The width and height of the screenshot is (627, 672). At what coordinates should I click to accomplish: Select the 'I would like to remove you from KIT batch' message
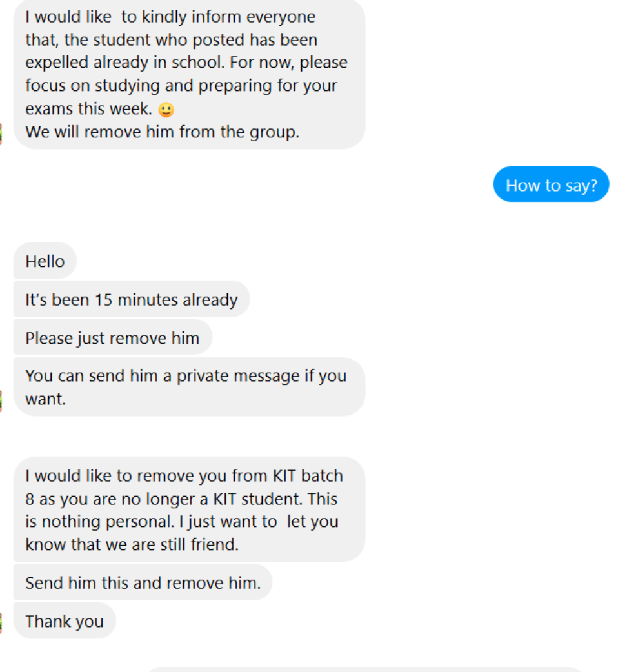pyautogui.click(x=189, y=509)
